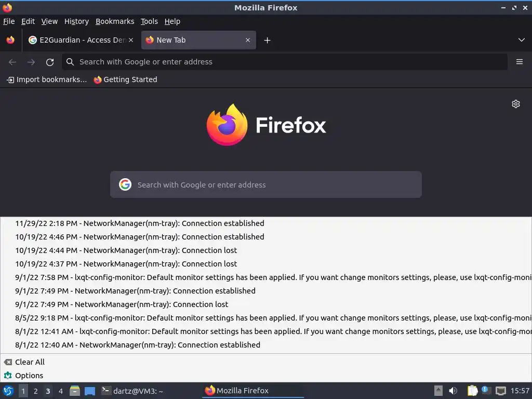Select 8/5/22 9:18 PM lxqt-config-monitor entry
This screenshot has height=399, width=532.
point(266,318)
